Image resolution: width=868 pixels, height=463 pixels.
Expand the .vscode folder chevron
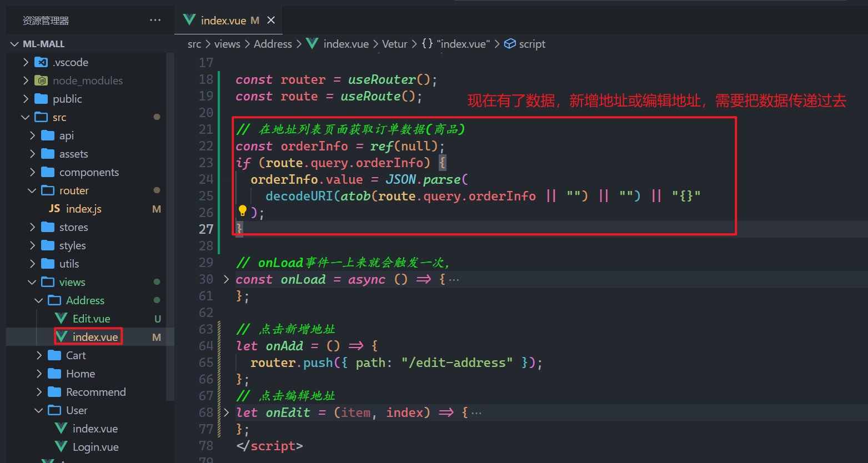[26, 62]
